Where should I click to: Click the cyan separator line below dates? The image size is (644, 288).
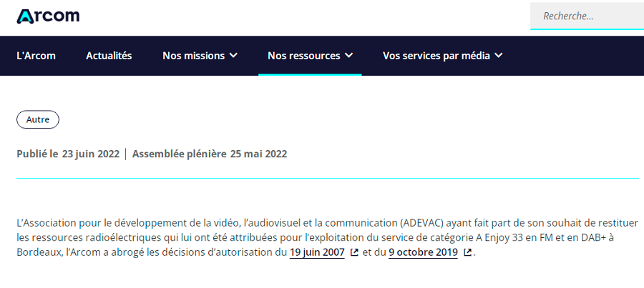click(328, 179)
